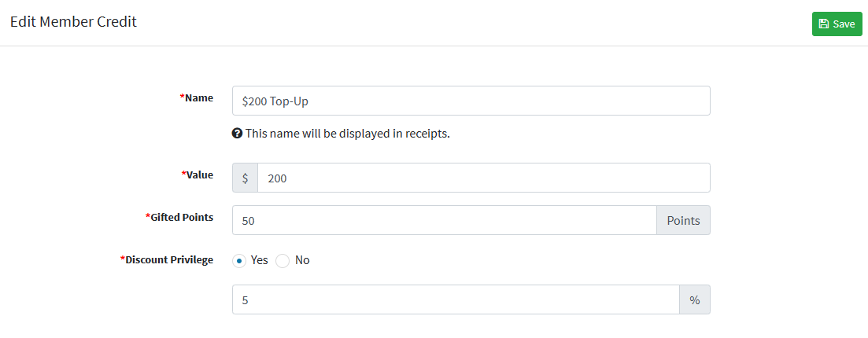Screen dimensions: 868x338
Task: Click the Name field label
Action: [x=197, y=98]
